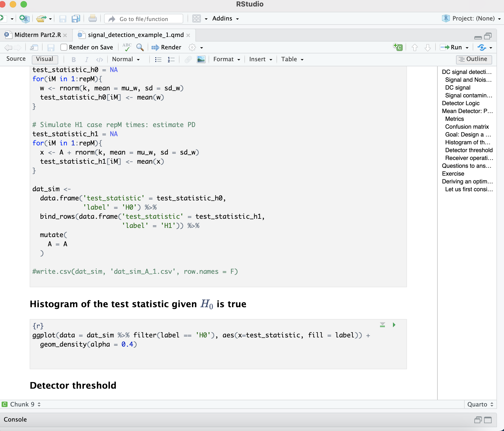The width and height of the screenshot is (504, 431).
Task: Show document in new window icon
Action: click(x=34, y=47)
